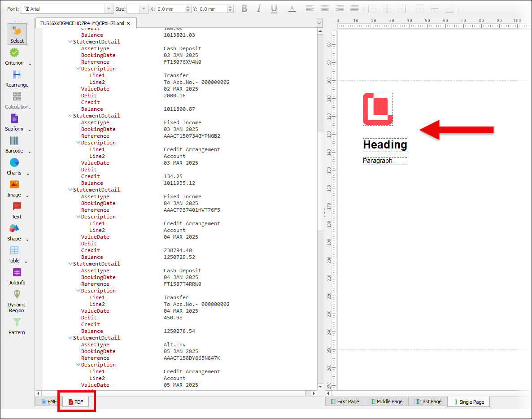Screen dimensions: 532x419
Task: Select the Debit value 450.98
Action: pyautogui.click(x=173, y=318)
